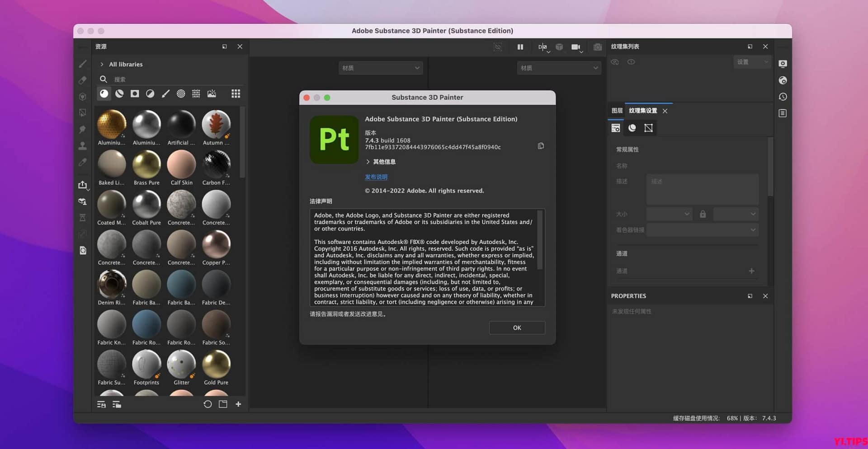Click the search magnifier in the 资源 panel
The height and width of the screenshot is (449, 868).
(x=104, y=79)
